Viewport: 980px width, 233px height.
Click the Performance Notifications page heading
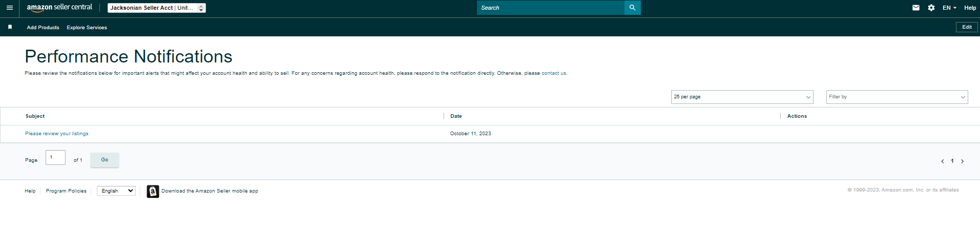[129, 56]
